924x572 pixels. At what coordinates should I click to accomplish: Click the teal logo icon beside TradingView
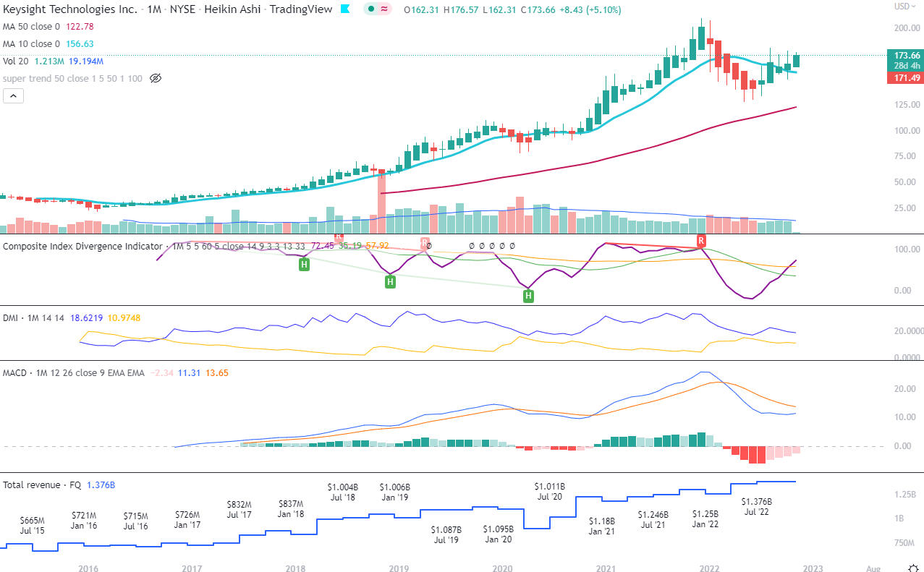coord(347,9)
